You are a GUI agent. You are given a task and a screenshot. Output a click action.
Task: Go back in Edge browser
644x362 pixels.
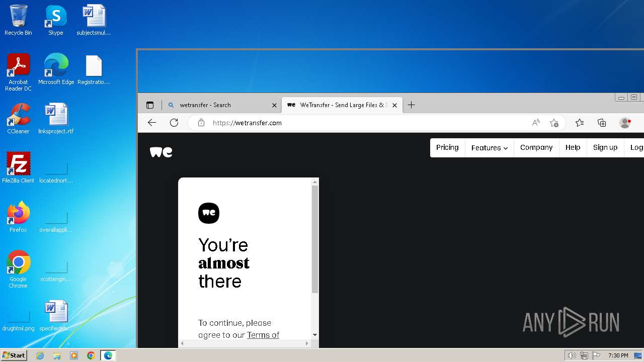pos(152,123)
